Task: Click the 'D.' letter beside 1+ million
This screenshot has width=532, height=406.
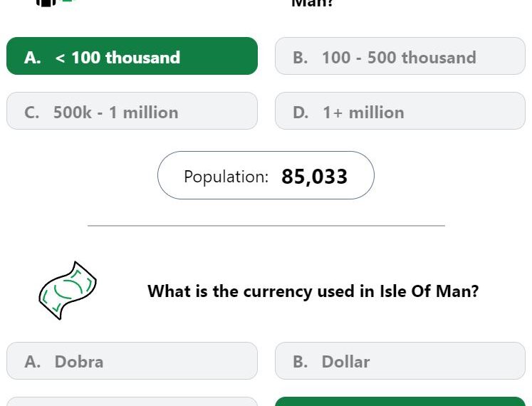Action: (x=301, y=113)
